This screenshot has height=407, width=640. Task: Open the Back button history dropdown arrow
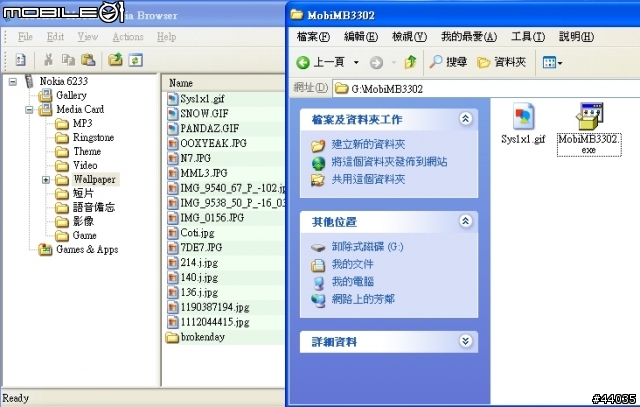[356, 62]
